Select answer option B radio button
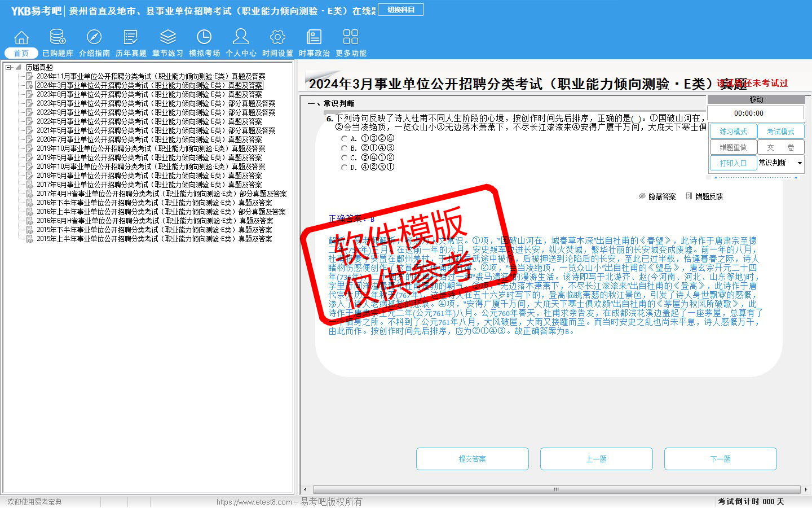The width and height of the screenshot is (812, 508). click(345, 148)
